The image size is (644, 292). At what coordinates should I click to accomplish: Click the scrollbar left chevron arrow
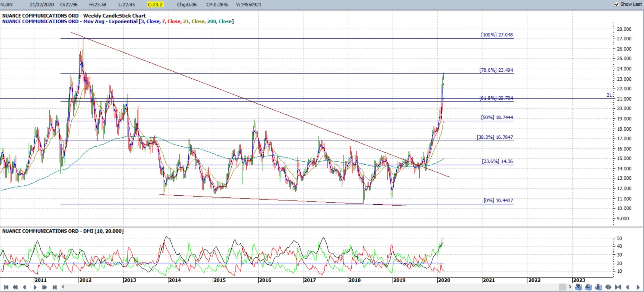[x=63, y=287]
